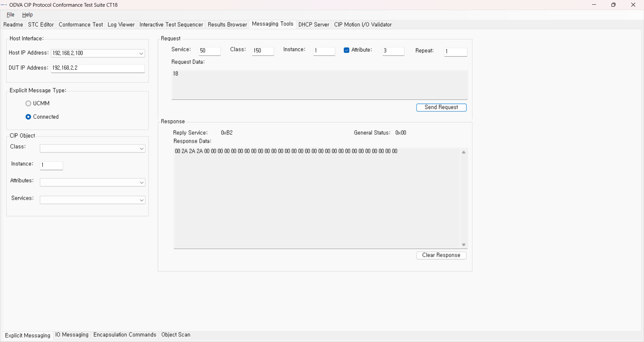Click the DUT IP Address field
This screenshot has width=644, height=342.
pyautogui.click(x=98, y=68)
